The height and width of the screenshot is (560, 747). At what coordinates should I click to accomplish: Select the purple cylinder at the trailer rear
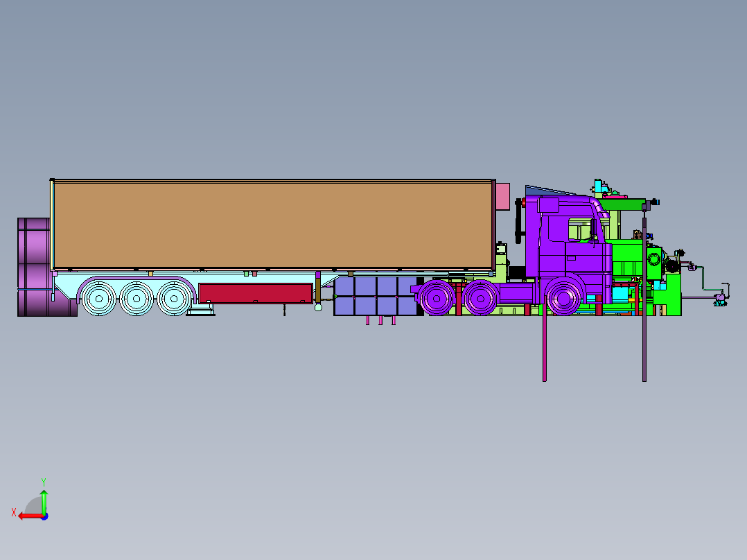pos(35,267)
